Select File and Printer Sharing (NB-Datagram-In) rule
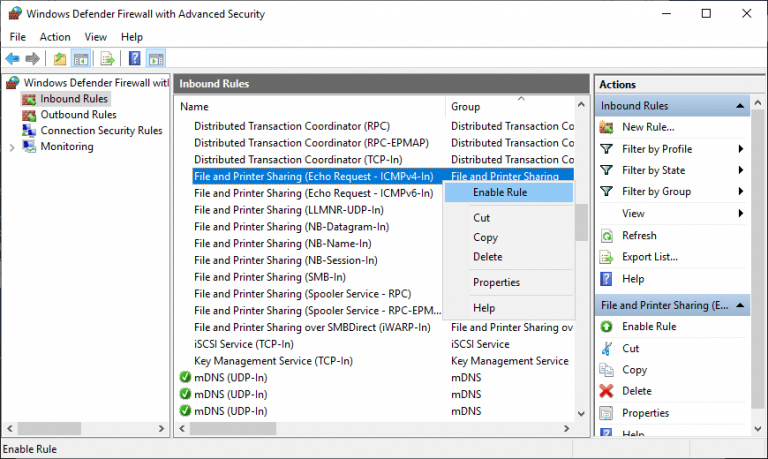The width and height of the screenshot is (768, 459). (291, 227)
